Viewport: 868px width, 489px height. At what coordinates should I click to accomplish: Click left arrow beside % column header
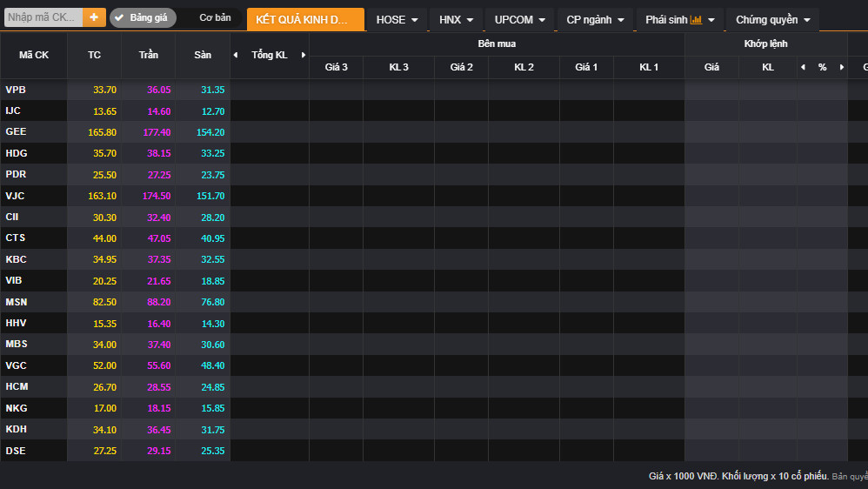[x=803, y=67]
